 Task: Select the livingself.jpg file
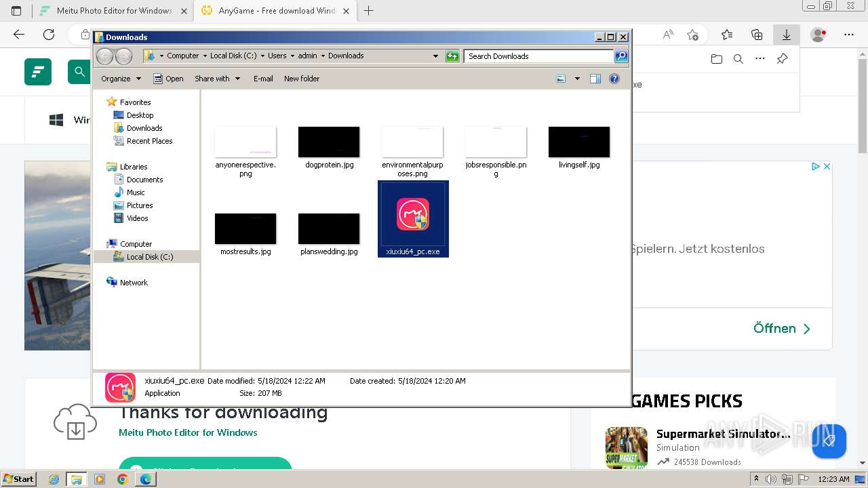pyautogui.click(x=579, y=148)
